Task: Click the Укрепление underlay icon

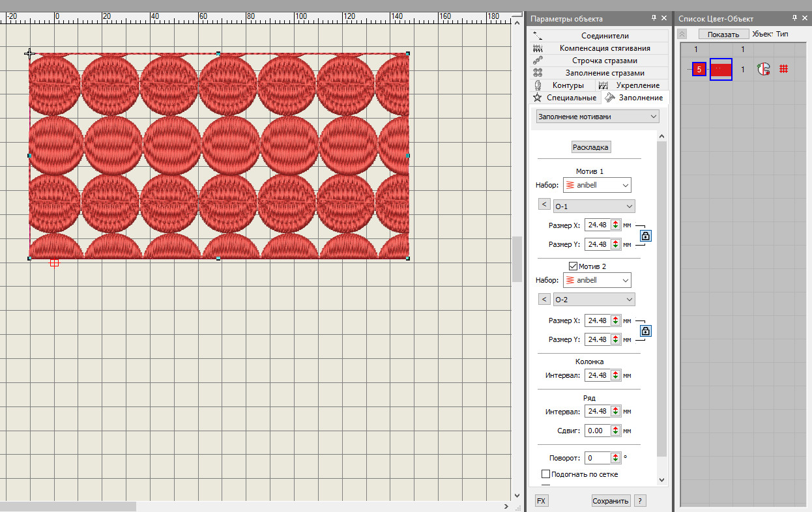Action: pos(603,85)
